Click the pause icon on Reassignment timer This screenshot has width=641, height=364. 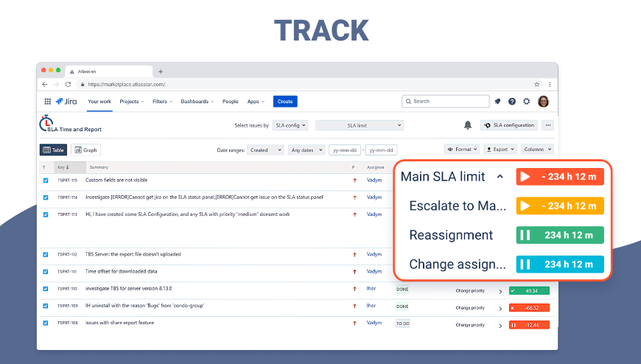tap(525, 235)
